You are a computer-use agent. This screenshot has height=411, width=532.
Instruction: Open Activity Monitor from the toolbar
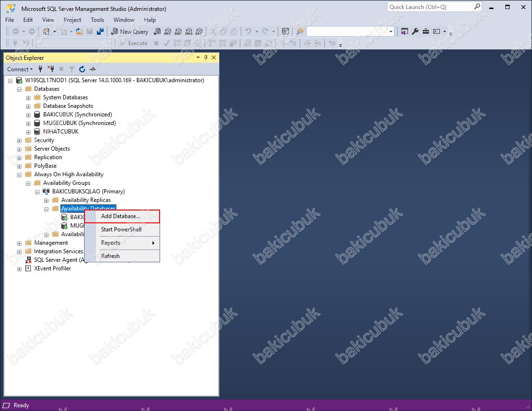click(285, 31)
